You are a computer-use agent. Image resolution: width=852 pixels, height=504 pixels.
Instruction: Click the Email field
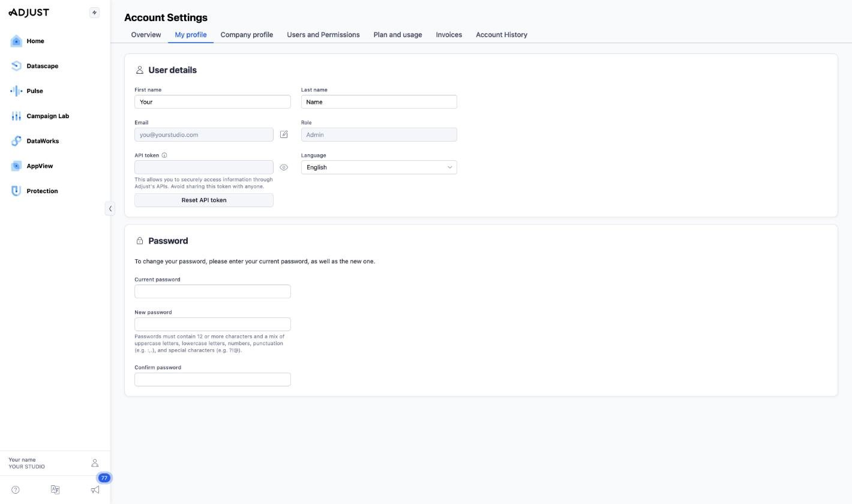point(204,135)
